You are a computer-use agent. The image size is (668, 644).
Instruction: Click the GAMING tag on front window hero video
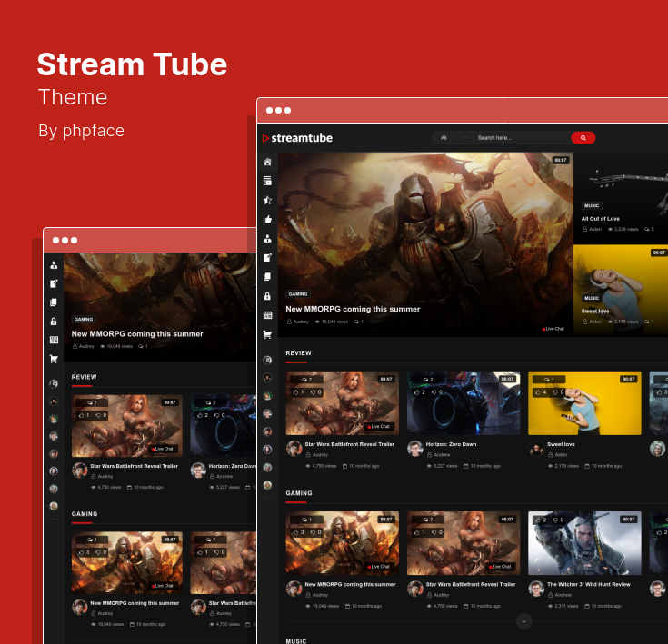pyautogui.click(x=298, y=294)
